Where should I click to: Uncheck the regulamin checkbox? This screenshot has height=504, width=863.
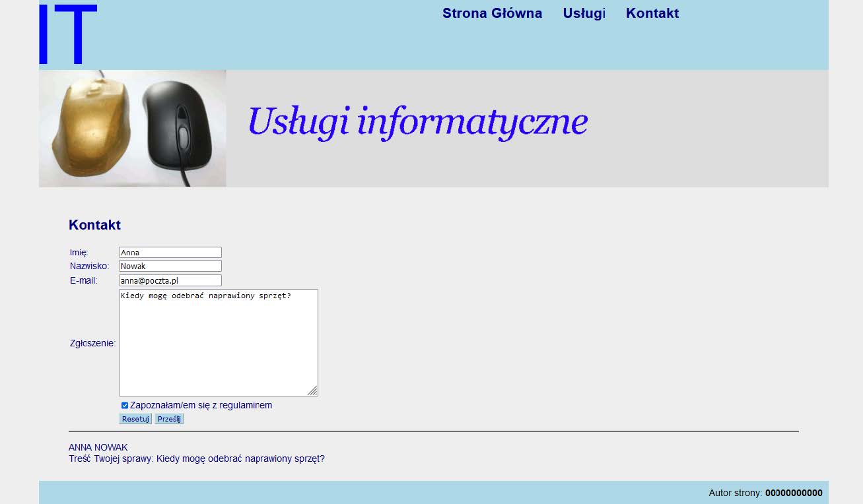(125, 406)
